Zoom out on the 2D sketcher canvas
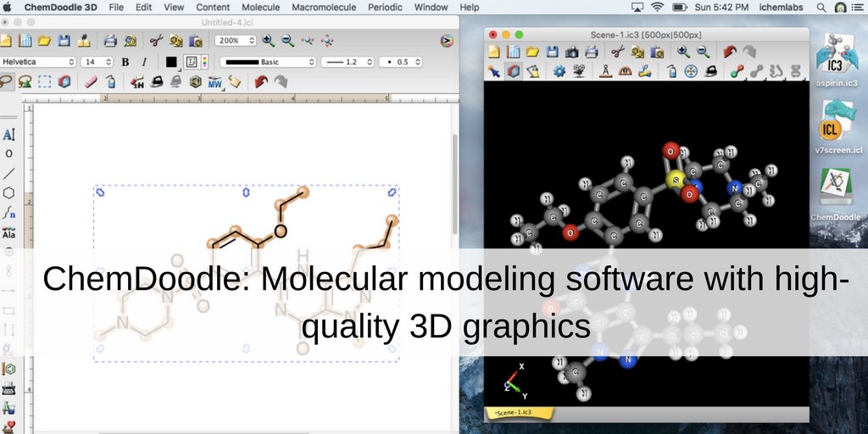 pos(288,41)
